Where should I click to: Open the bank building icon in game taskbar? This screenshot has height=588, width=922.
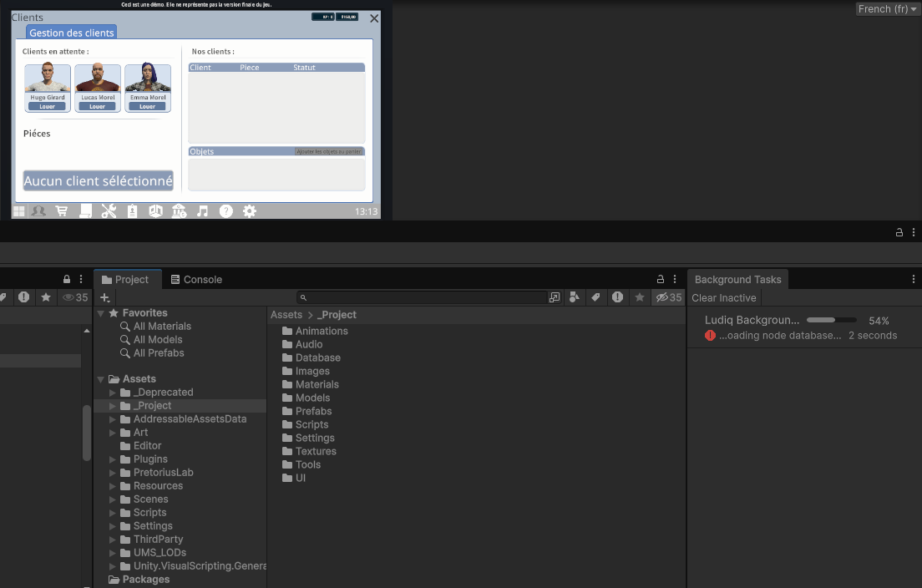(179, 211)
